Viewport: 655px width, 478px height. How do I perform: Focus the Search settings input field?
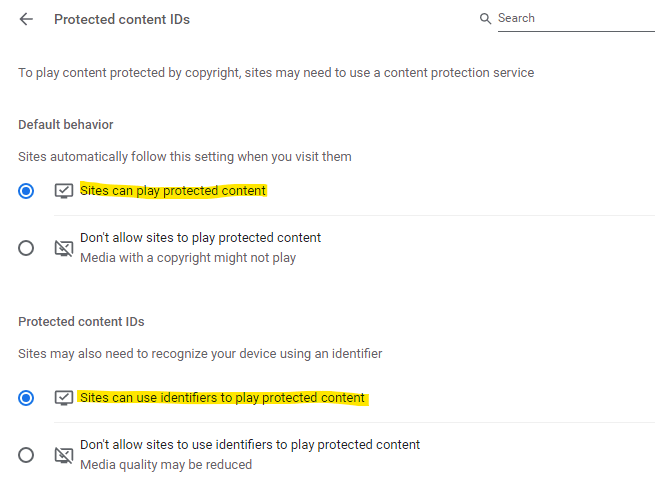(575, 19)
